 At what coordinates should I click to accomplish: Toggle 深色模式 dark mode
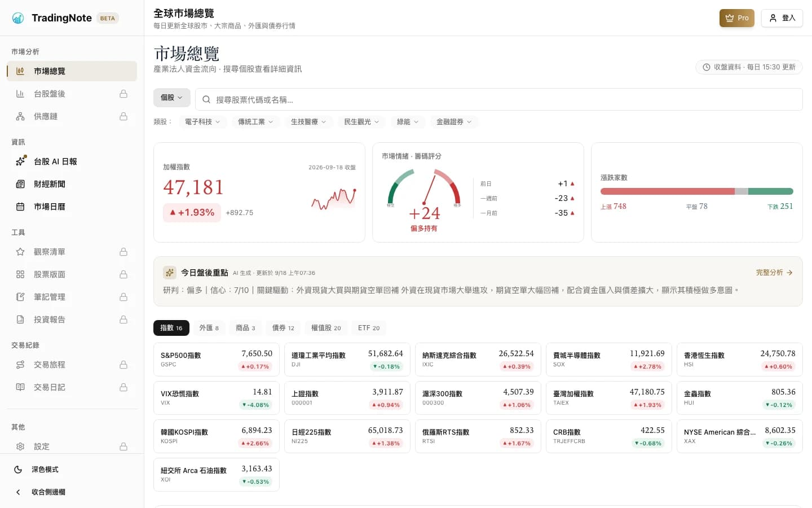(72, 470)
